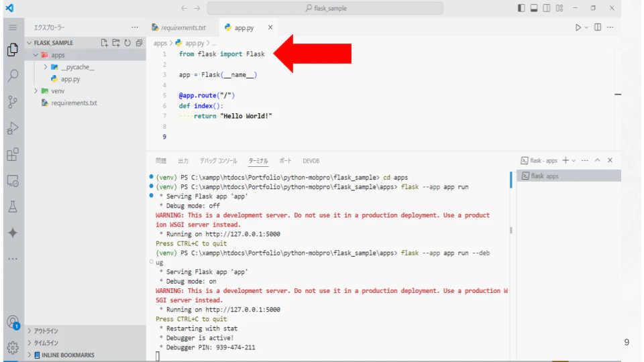Expand the venv folder

coord(36,90)
